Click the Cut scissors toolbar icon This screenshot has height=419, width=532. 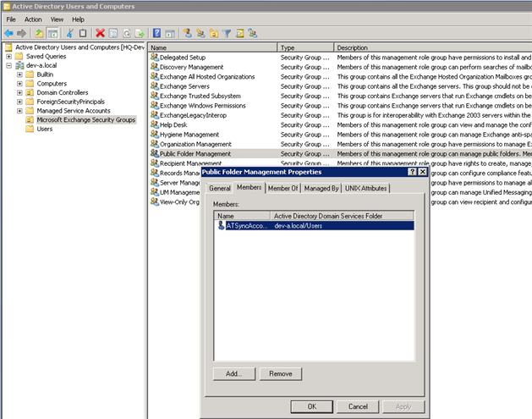pos(70,33)
